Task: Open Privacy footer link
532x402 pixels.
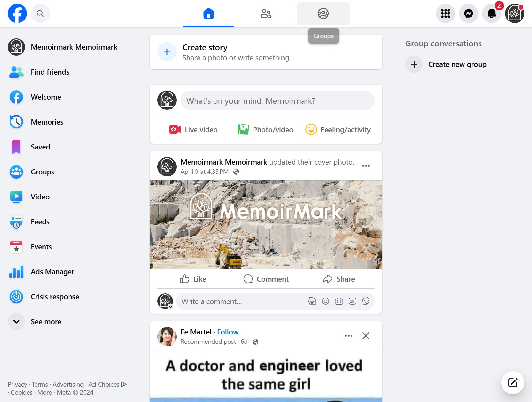Action: pos(17,384)
